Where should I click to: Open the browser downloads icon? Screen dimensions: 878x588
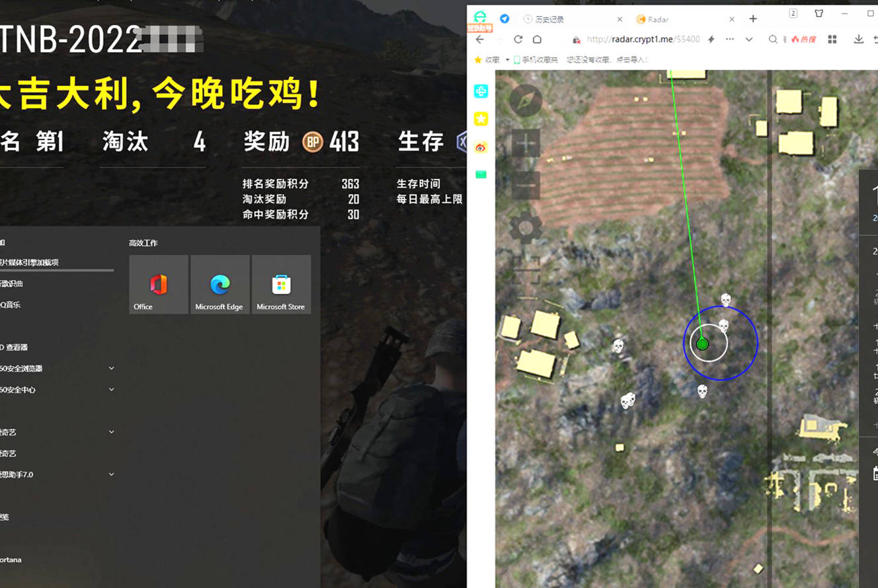click(858, 40)
